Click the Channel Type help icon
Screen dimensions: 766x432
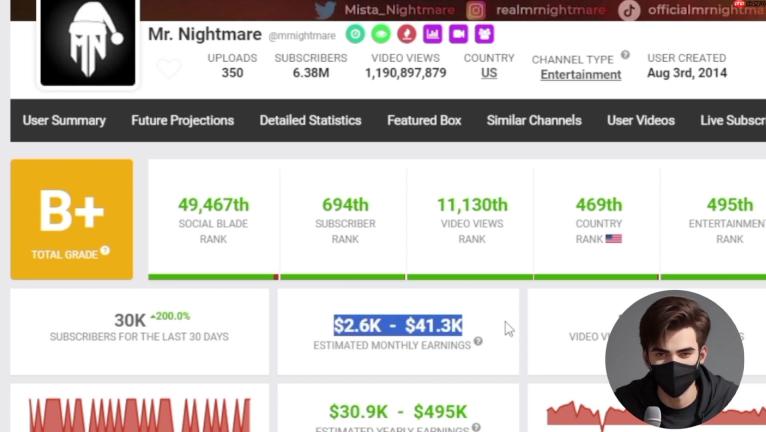[625, 55]
